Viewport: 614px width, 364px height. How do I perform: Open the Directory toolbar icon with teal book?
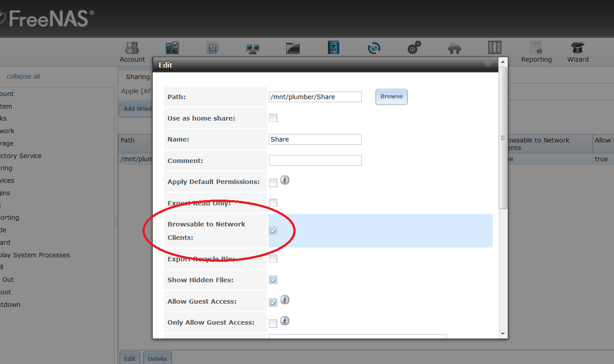pyautogui.click(x=334, y=48)
